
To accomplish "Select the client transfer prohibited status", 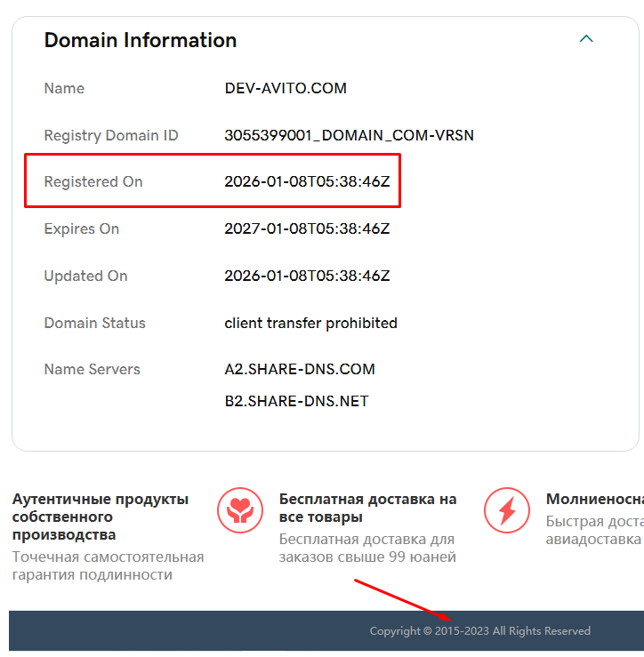I will pos(310,323).
